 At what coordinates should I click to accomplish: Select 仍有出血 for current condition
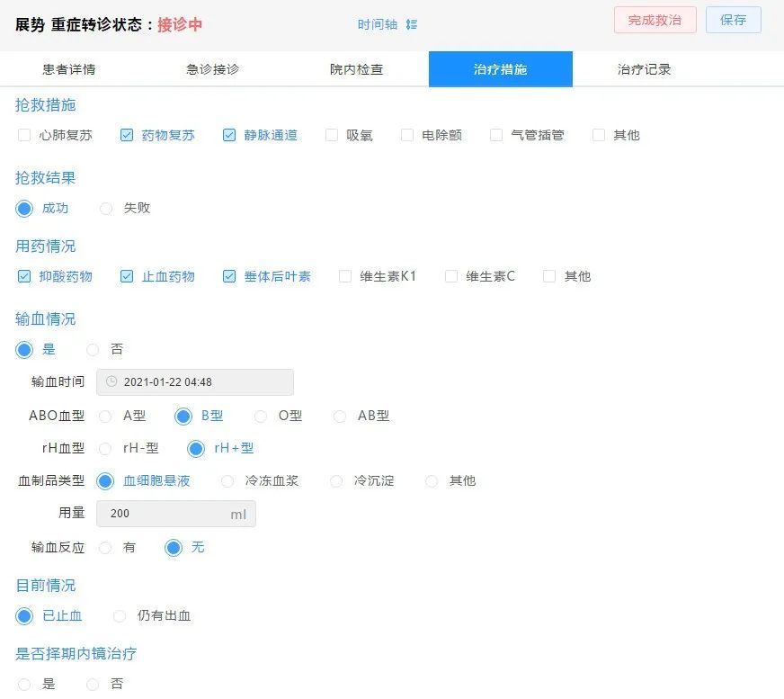(x=120, y=616)
